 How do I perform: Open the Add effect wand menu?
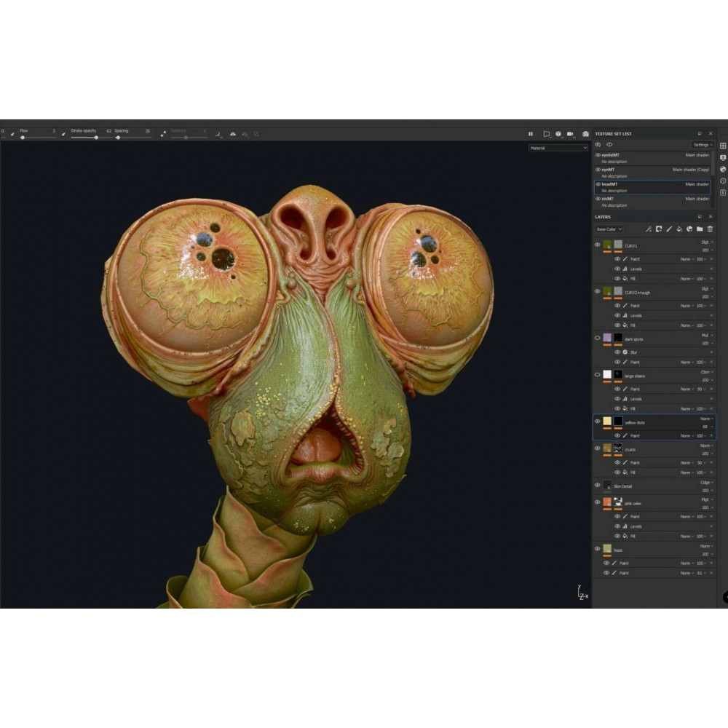648,229
